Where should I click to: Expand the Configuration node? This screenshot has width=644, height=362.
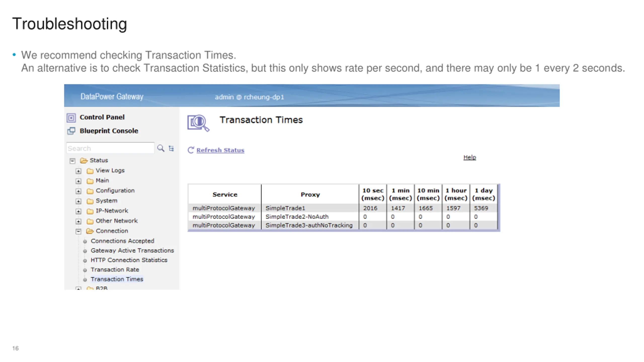78,191
